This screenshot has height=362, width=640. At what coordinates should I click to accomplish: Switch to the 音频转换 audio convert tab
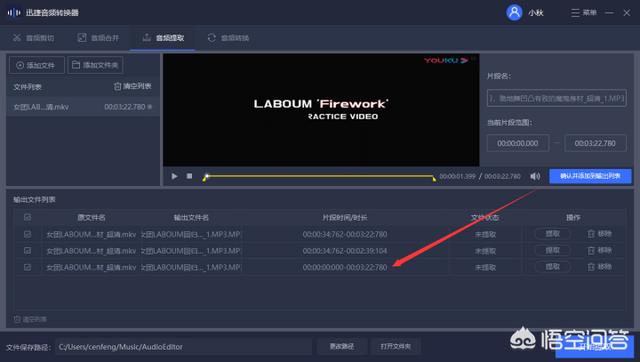click(228, 38)
